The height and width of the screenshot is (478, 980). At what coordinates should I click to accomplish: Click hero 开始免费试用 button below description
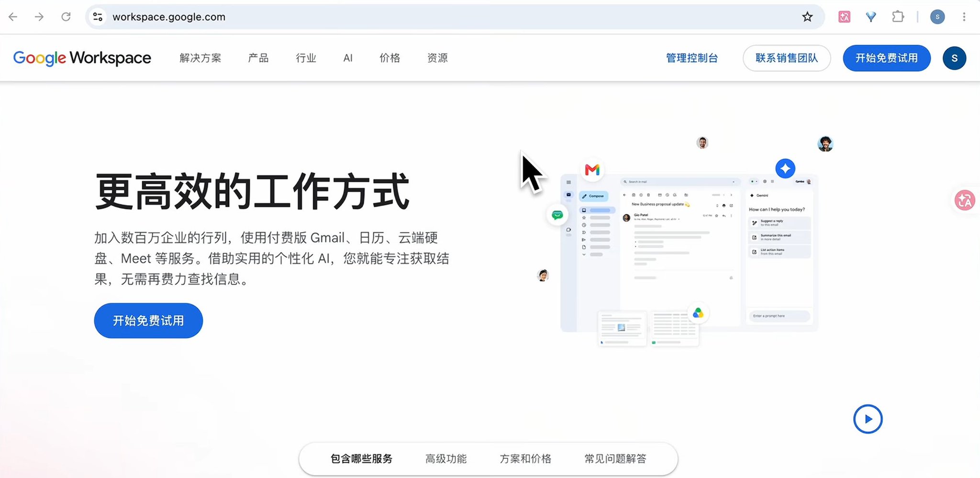148,321
